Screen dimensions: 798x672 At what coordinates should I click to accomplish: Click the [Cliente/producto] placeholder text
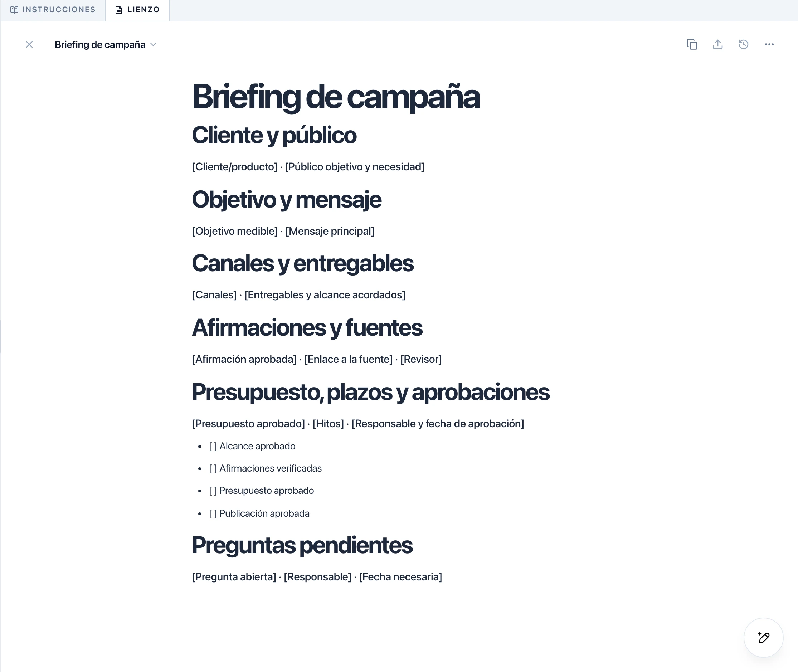point(235,167)
